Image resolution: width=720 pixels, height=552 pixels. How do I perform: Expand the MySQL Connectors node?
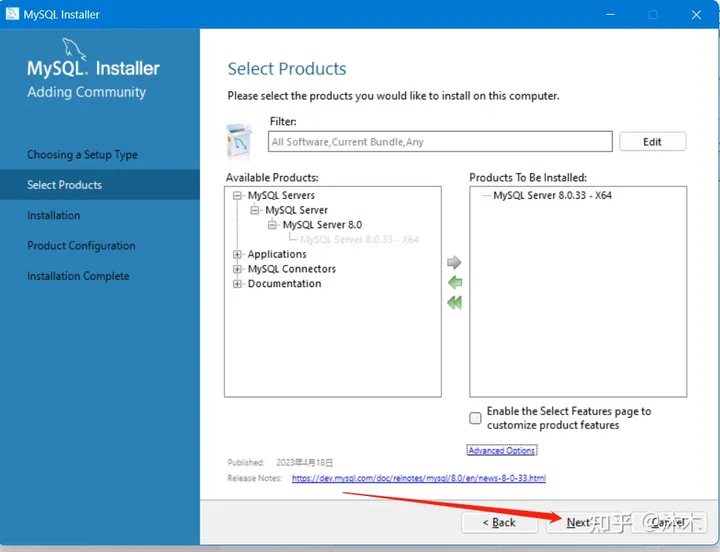[237, 269]
